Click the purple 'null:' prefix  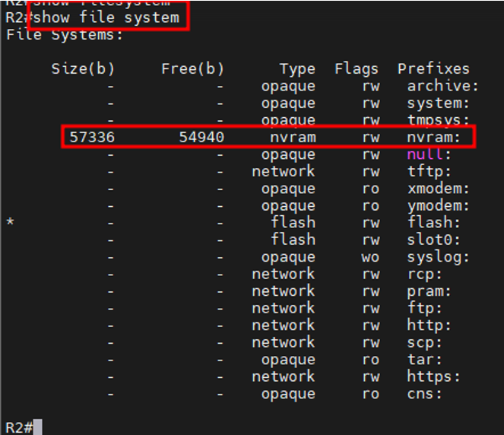(430, 154)
